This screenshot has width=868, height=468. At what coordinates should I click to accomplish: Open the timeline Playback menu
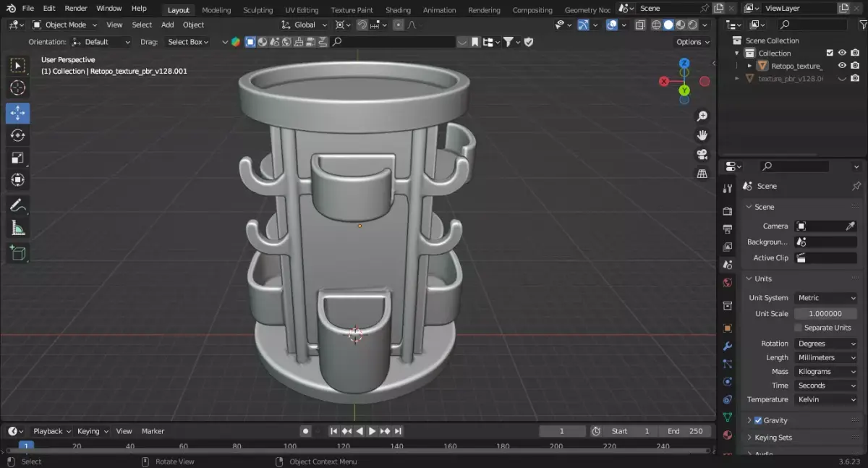click(x=52, y=431)
